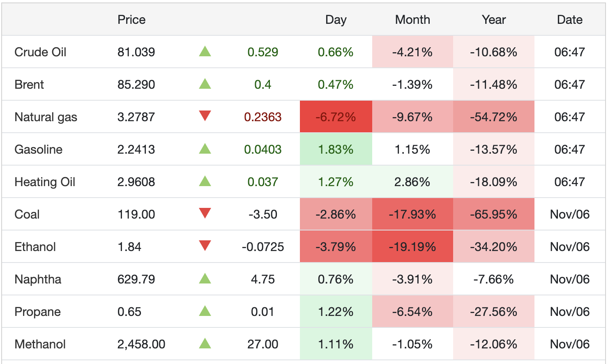The height and width of the screenshot is (364, 608).
Task: Open the Propane commodity link
Action: coord(37,312)
